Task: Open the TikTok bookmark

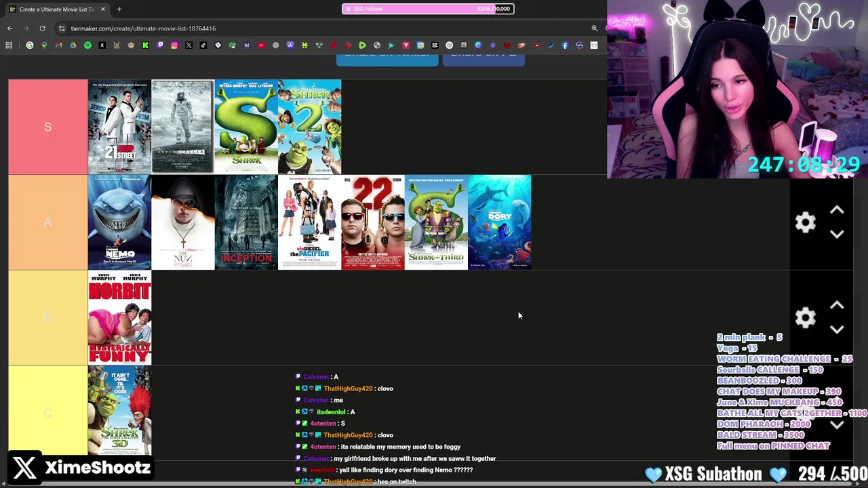Action: click(x=203, y=45)
